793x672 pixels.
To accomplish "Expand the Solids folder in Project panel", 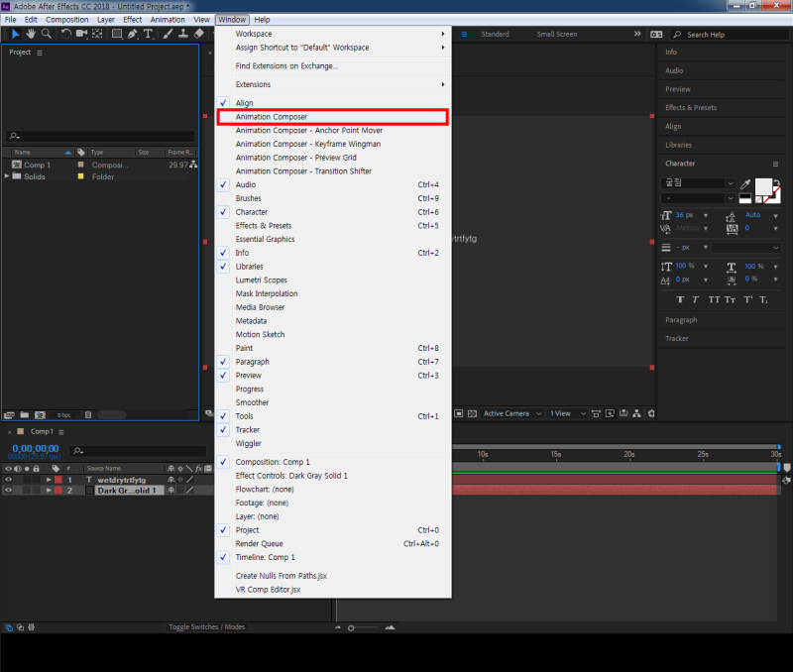I will [x=8, y=176].
